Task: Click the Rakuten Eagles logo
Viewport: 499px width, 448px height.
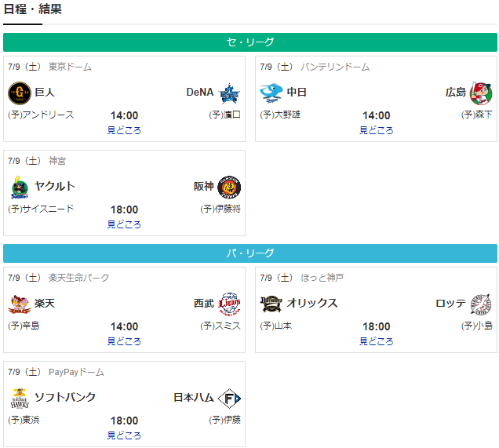Action: [20, 304]
